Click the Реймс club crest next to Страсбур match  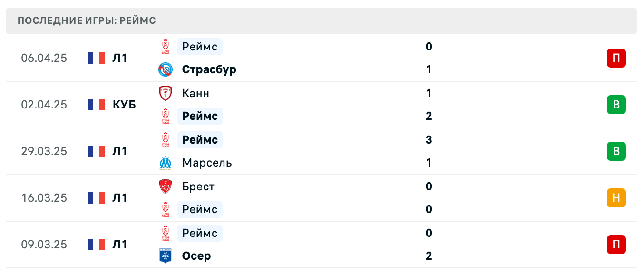[x=165, y=47]
